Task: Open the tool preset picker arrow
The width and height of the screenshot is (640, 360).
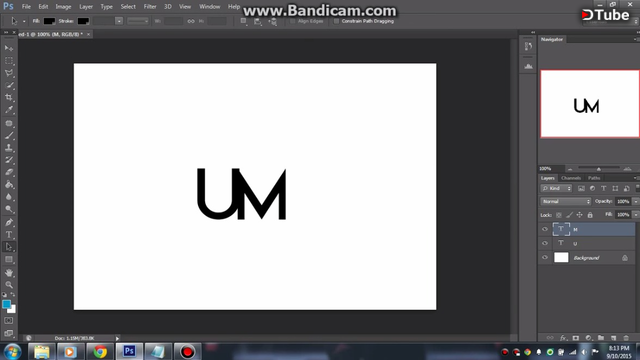Action: [x=24, y=21]
